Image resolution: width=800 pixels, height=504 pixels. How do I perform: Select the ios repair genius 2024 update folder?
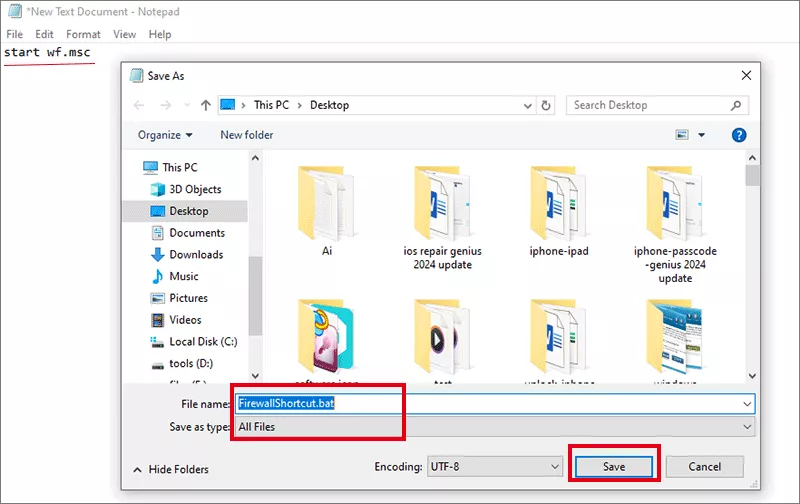point(442,218)
